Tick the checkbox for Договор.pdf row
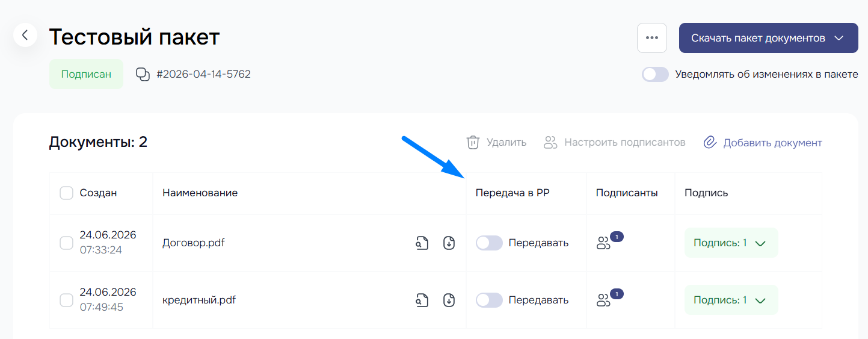868x339 pixels. click(x=66, y=243)
